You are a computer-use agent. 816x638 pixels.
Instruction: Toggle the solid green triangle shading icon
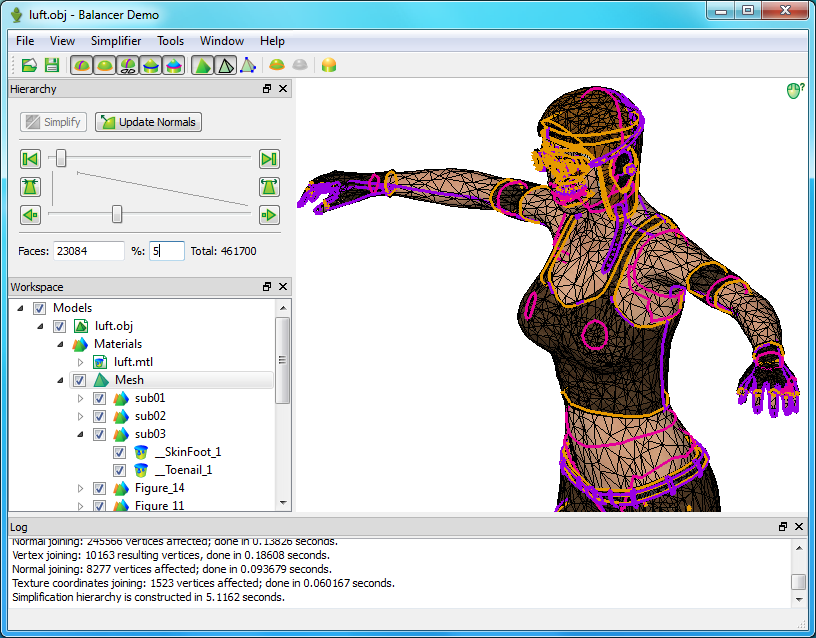tap(203, 65)
